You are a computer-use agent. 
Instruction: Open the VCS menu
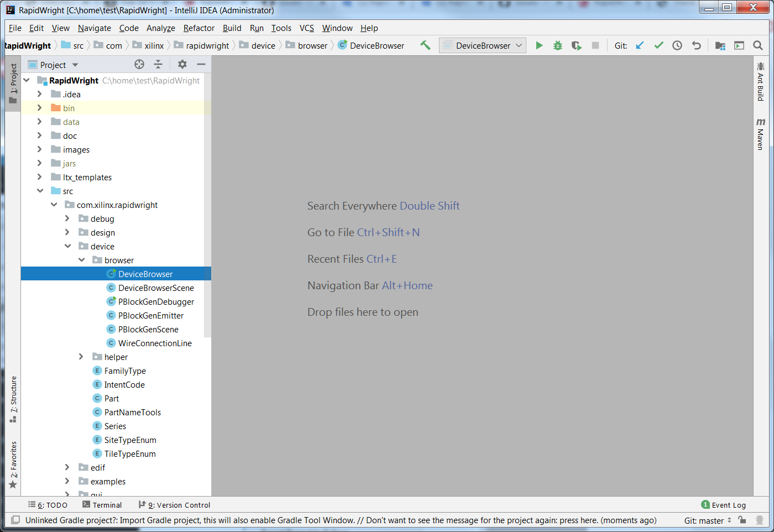[x=307, y=28]
